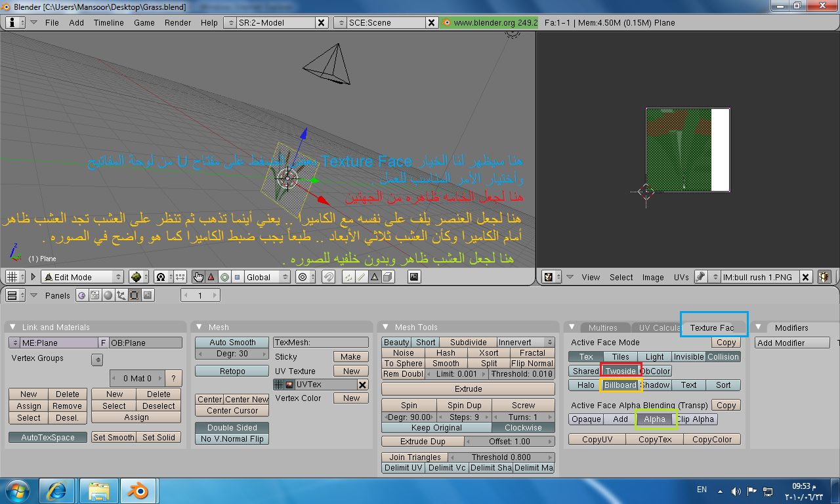Viewport: 840px width, 504px height.
Task: Open Internet Explorer from the taskbar
Action: [57, 491]
